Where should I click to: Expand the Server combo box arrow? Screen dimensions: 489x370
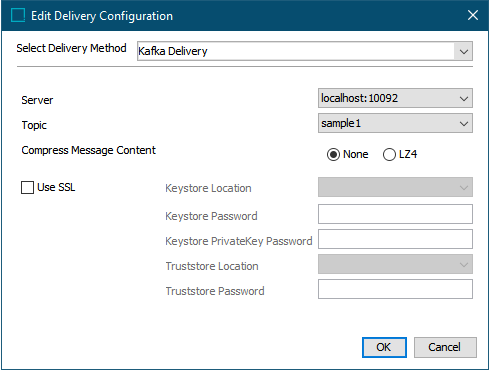click(464, 98)
